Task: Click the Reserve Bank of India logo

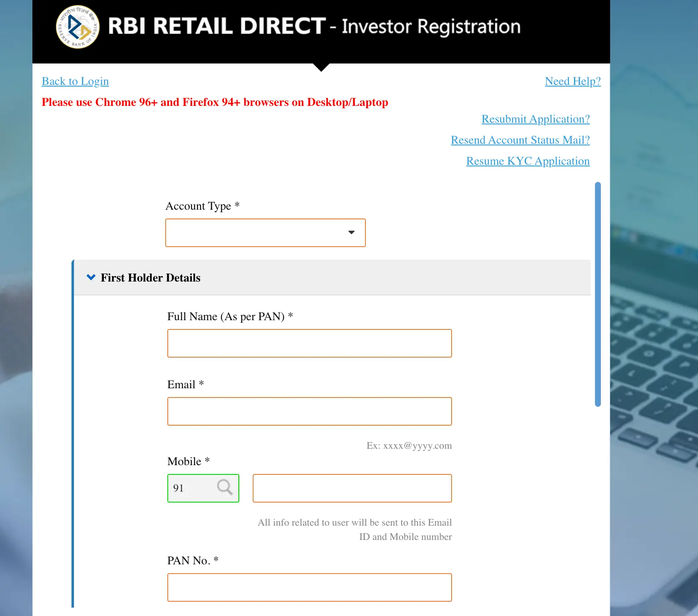Action: (78, 27)
